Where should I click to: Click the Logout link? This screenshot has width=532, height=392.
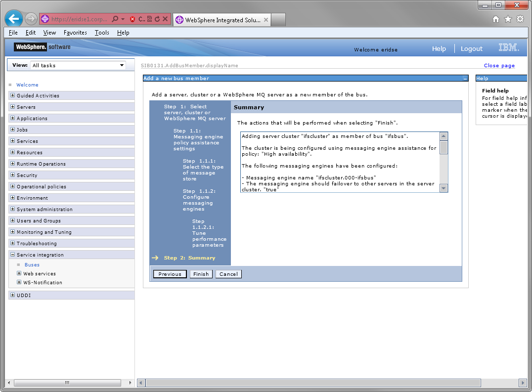[471, 49]
